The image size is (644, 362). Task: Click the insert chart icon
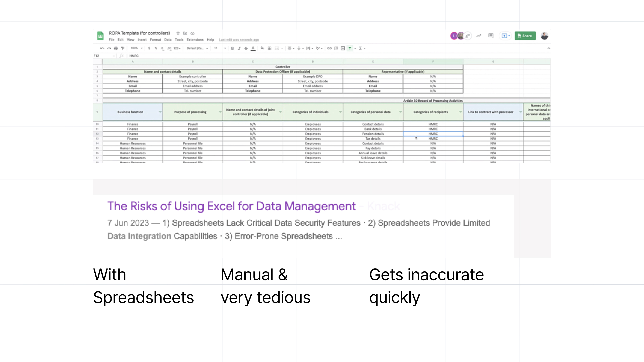pyautogui.click(x=343, y=48)
